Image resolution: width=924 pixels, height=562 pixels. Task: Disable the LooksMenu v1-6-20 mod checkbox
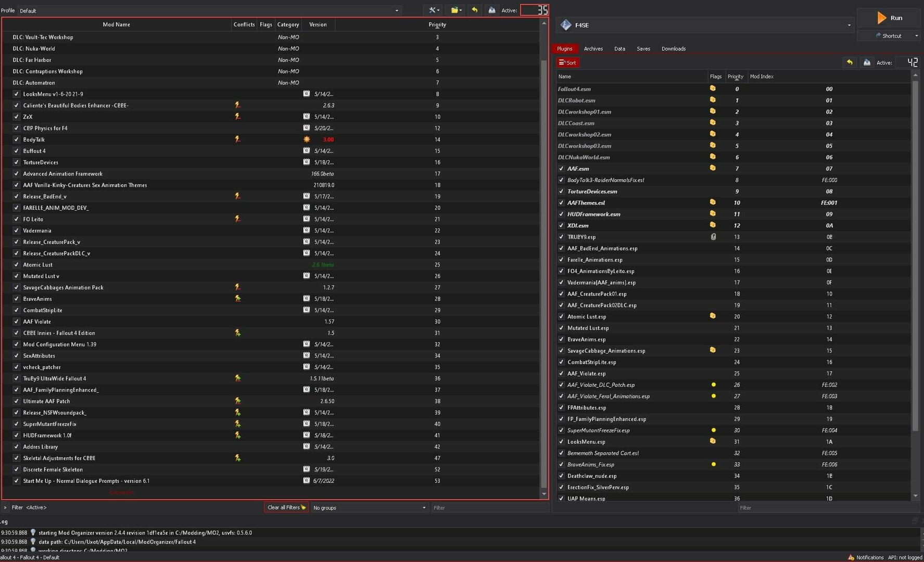(x=16, y=94)
